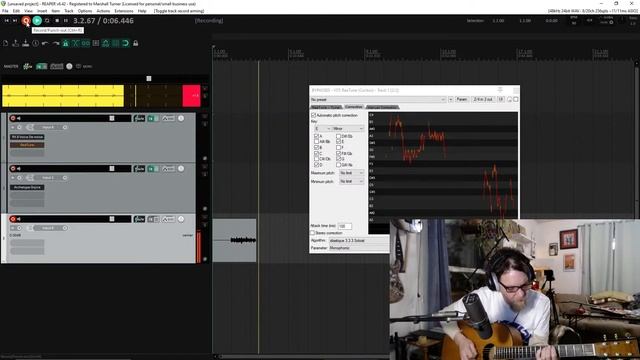Viewport: 640px width, 360px height.
Task: Open the second track's FX button
Action: 153,169
